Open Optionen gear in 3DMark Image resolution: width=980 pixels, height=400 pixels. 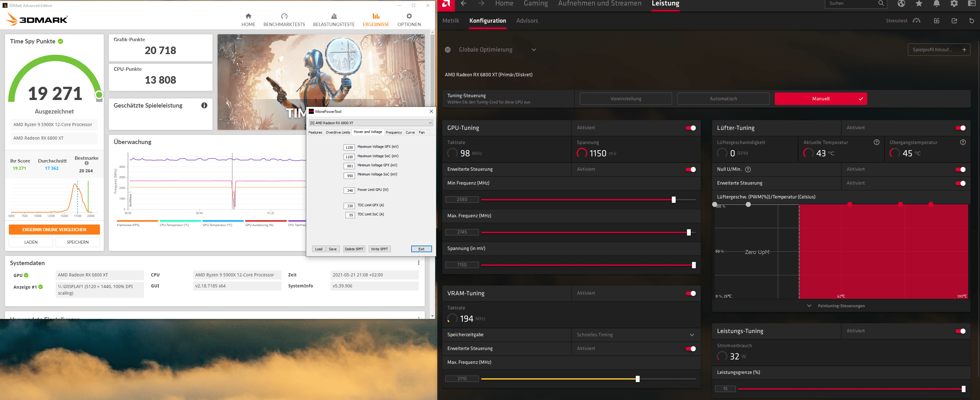[409, 19]
